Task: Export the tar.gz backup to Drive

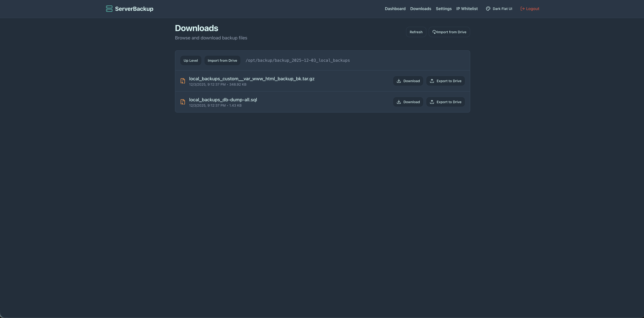Action: pyautogui.click(x=445, y=81)
